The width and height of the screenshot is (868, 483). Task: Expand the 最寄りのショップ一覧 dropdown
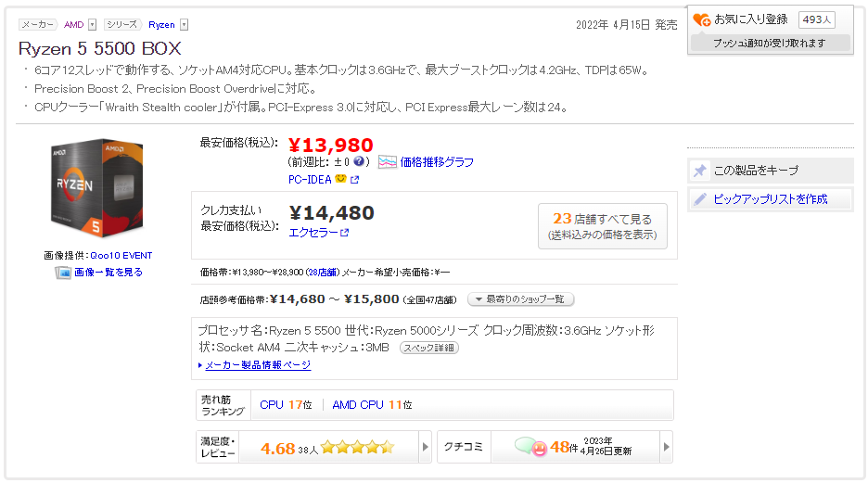(x=521, y=299)
